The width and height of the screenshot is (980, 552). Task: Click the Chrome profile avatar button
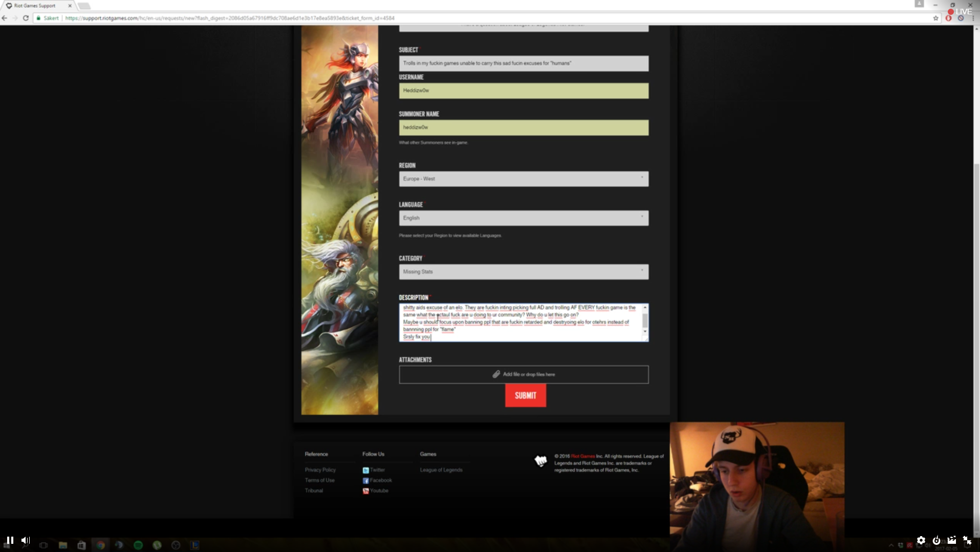pos(919,4)
